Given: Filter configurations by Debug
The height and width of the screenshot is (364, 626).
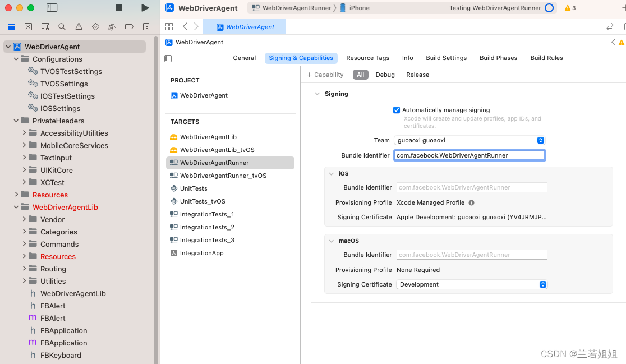Looking at the screenshot, I should [x=385, y=75].
